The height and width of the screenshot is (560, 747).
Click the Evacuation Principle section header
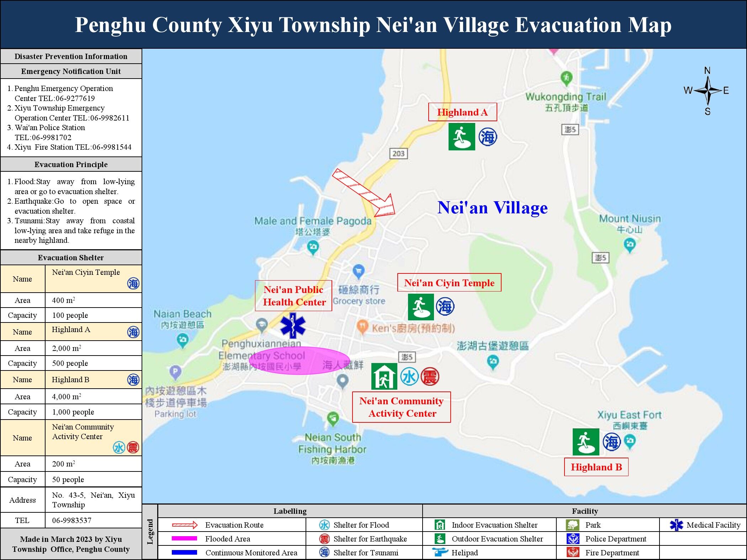(x=71, y=164)
